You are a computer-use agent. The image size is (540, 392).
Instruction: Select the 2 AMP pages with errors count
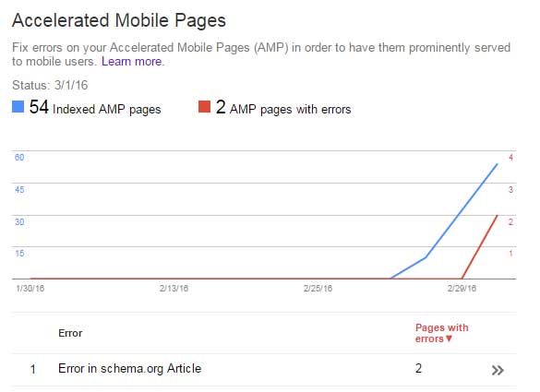pyautogui.click(x=221, y=107)
